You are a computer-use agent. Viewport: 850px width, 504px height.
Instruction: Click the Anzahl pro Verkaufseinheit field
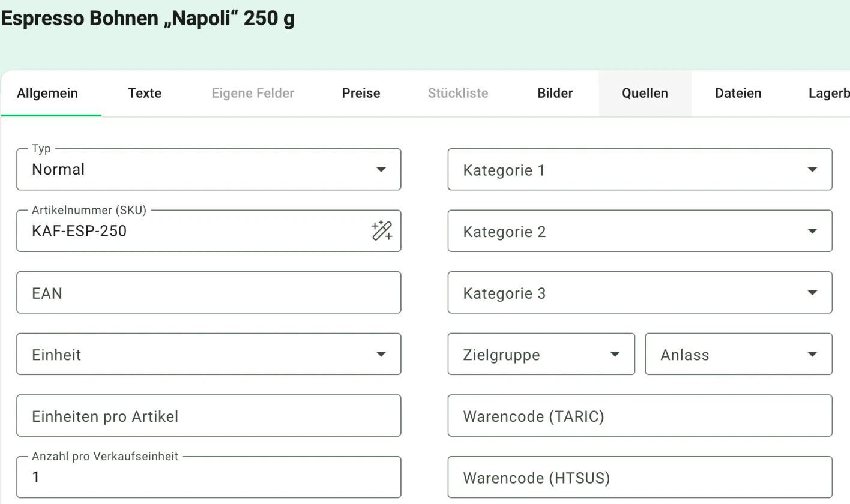coord(209,477)
